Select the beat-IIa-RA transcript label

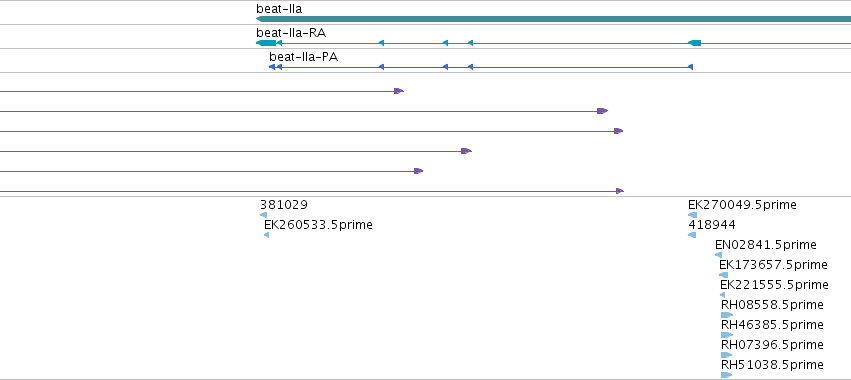pyautogui.click(x=291, y=33)
